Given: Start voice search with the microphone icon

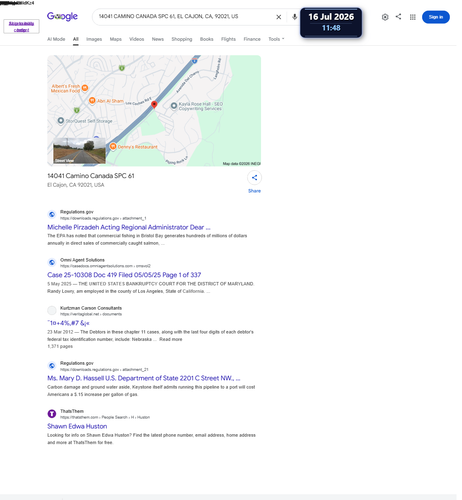Looking at the screenshot, I should pyautogui.click(x=294, y=17).
